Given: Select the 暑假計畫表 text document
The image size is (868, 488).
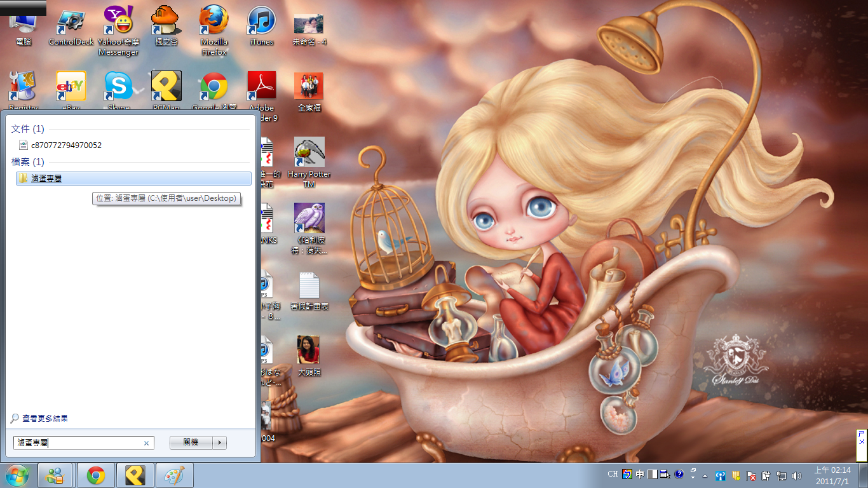Looking at the screenshot, I should [x=309, y=290].
